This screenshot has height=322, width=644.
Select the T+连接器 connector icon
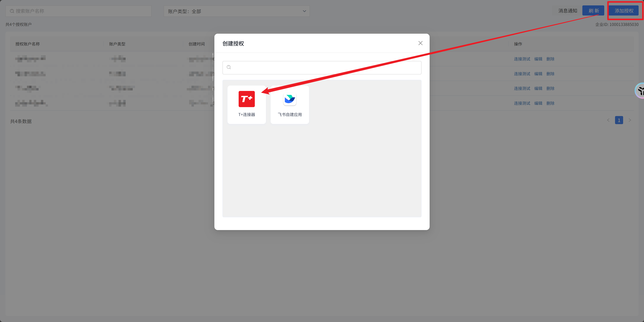[247, 99]
